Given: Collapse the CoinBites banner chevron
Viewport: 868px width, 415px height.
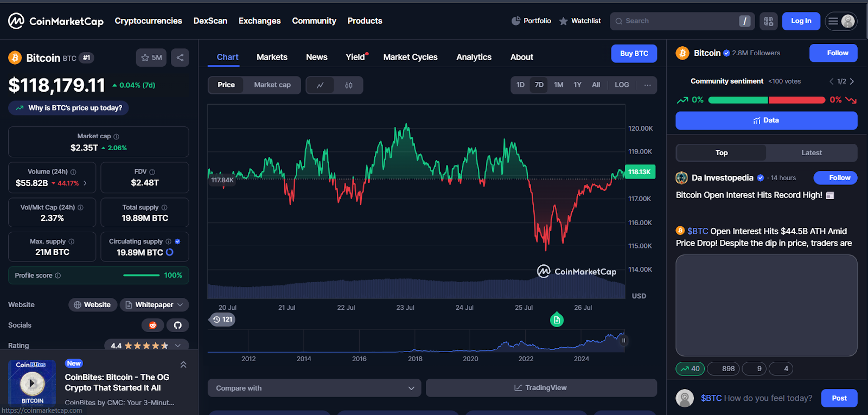Looking at the screenshot, I should coord(183,365).
